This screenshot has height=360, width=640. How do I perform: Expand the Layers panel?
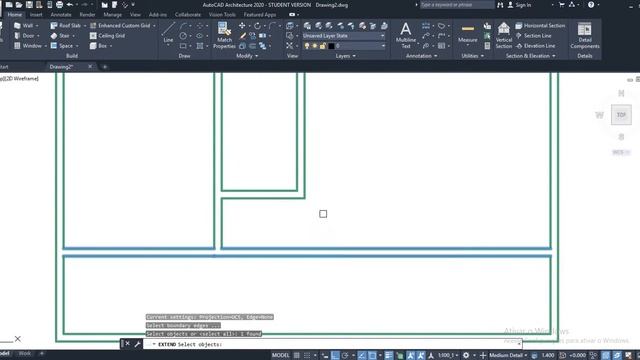click(x=345, y=56)
